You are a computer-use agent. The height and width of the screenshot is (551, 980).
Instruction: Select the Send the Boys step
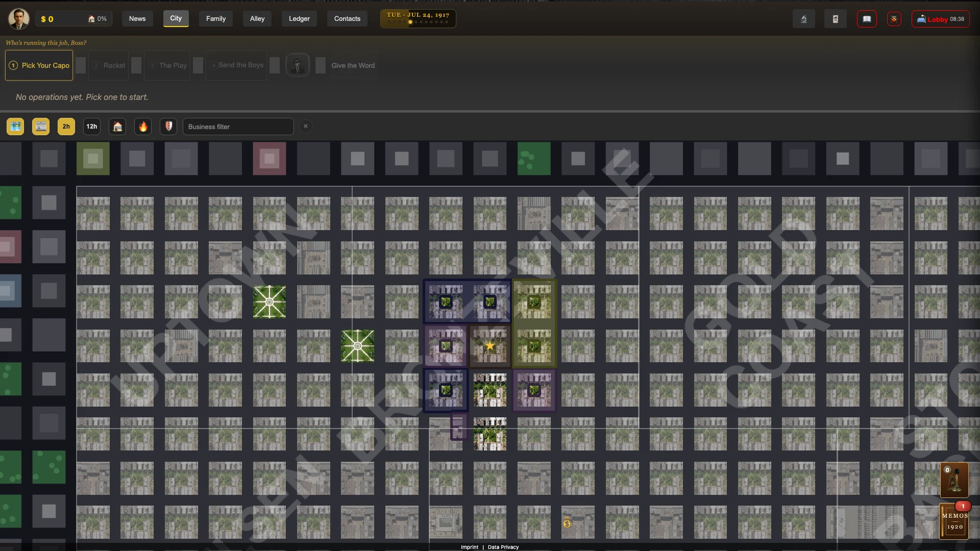[236, 65]
